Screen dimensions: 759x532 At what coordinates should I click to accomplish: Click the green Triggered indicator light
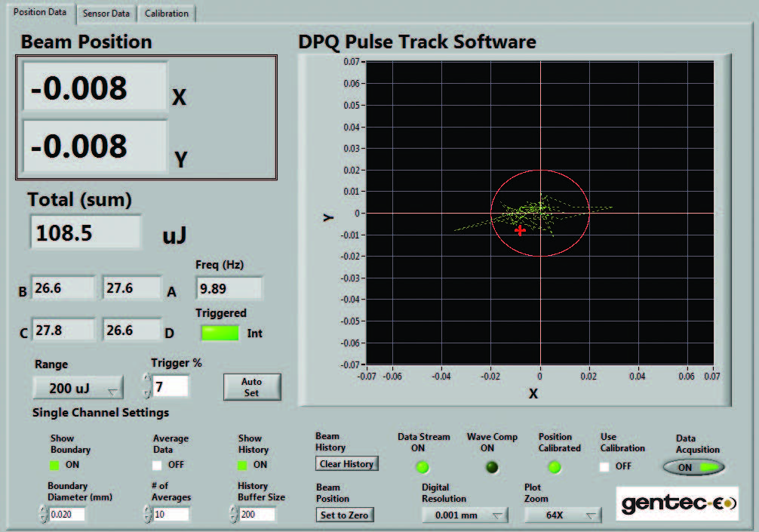click(219, 333)
